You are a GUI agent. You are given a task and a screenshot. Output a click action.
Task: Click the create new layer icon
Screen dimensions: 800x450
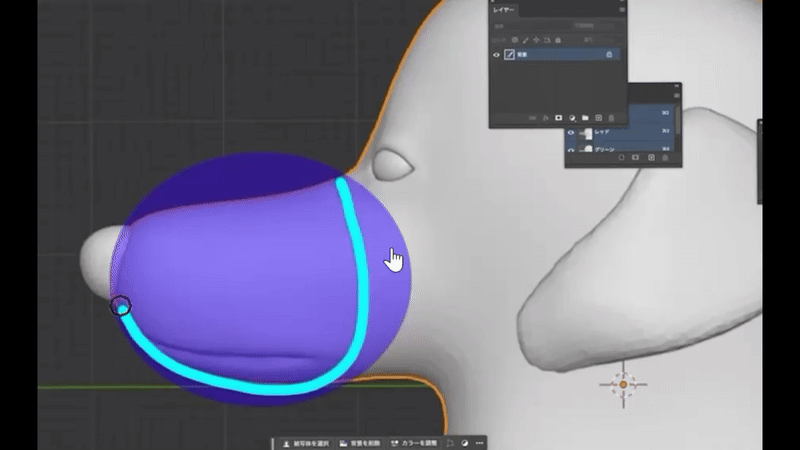click(x=598, y=117)
